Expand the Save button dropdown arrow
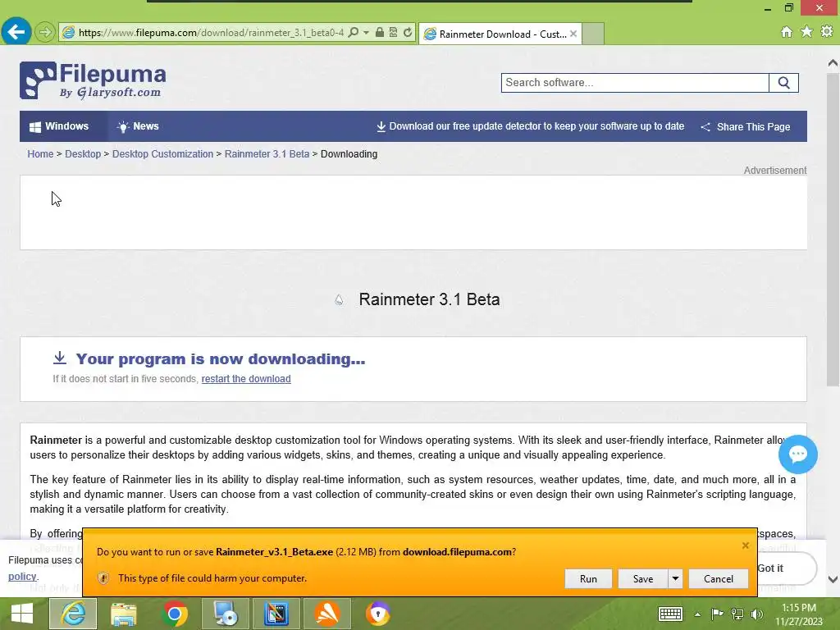The width and height of the screenshot is (840, 630). coord(675,578)
